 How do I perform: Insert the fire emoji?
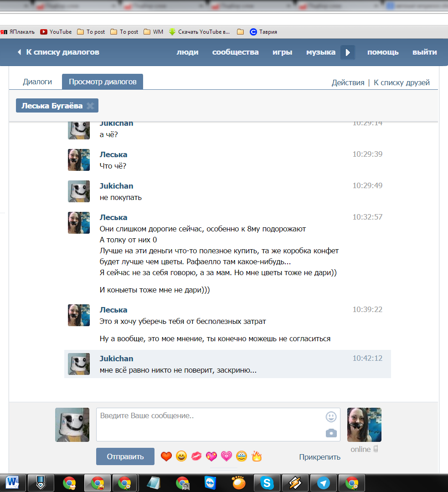click(257, 456)
